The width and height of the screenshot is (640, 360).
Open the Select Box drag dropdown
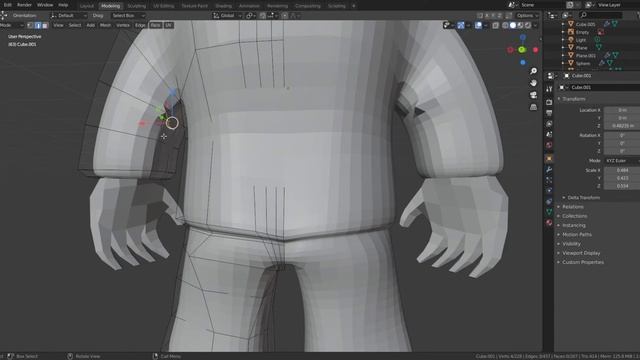pyautogui.click(x=128, y=16)
